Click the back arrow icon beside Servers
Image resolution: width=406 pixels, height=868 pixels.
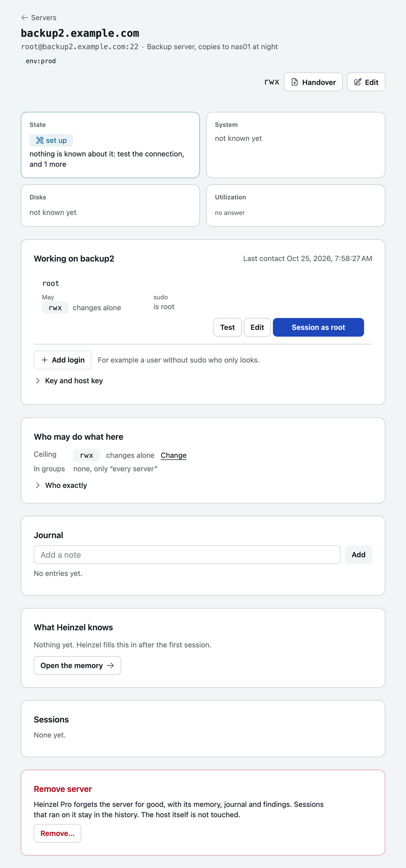click(x=25, y=18)
